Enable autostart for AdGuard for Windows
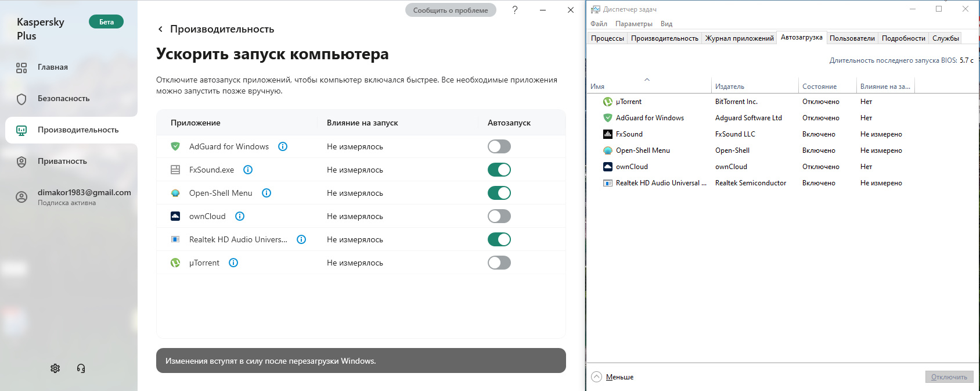This screenshot has width=980, height=391. 499,146
